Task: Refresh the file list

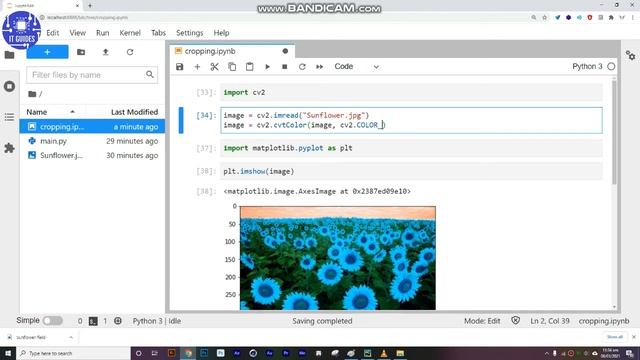Action: pyautogui.click(x=130, y=52)
